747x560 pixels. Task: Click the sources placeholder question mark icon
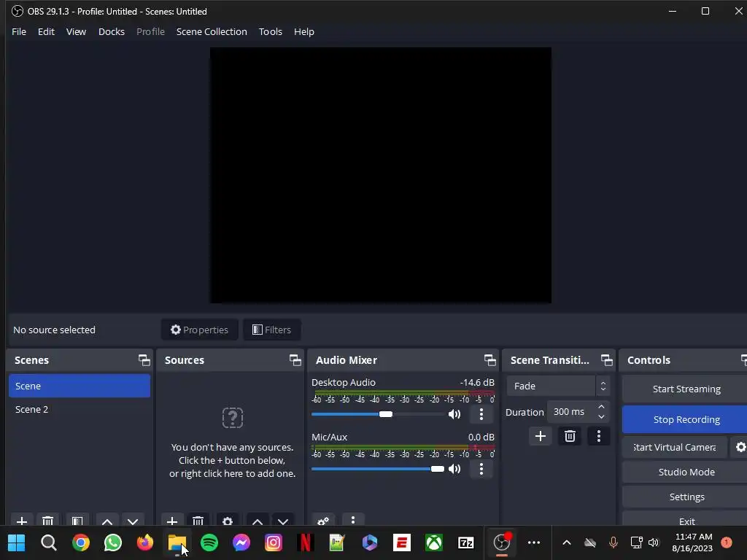tap(233, 418)
